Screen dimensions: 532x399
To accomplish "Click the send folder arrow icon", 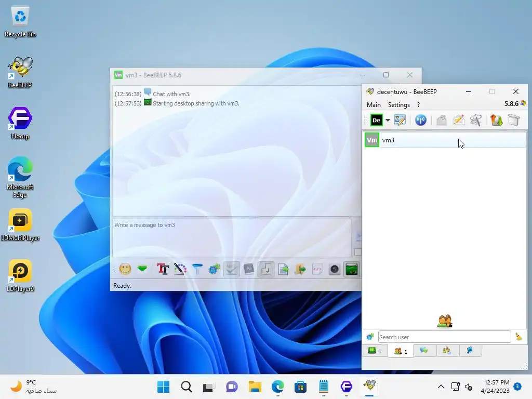I will [x=300, y=270].
